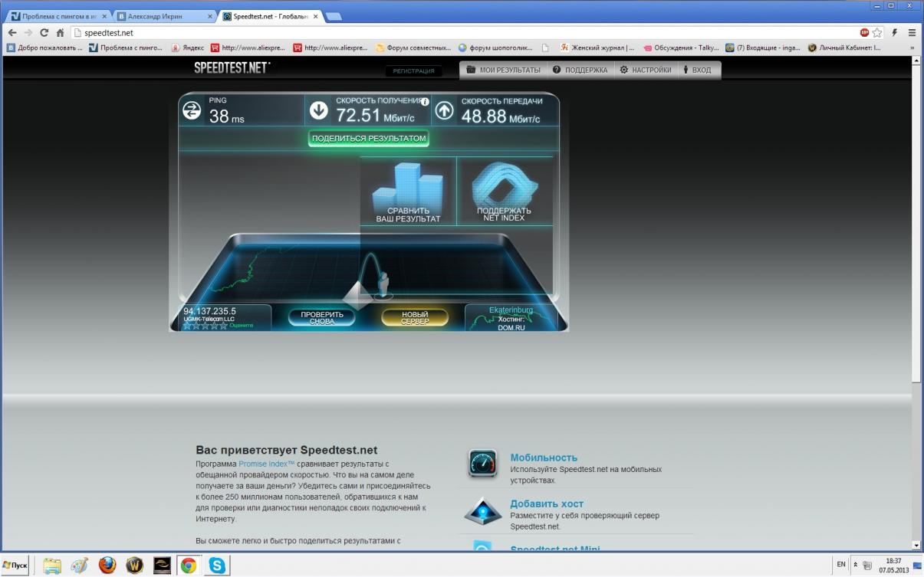Open the Настройки menu item
The image size is (924, 577).
coord(645,70)
